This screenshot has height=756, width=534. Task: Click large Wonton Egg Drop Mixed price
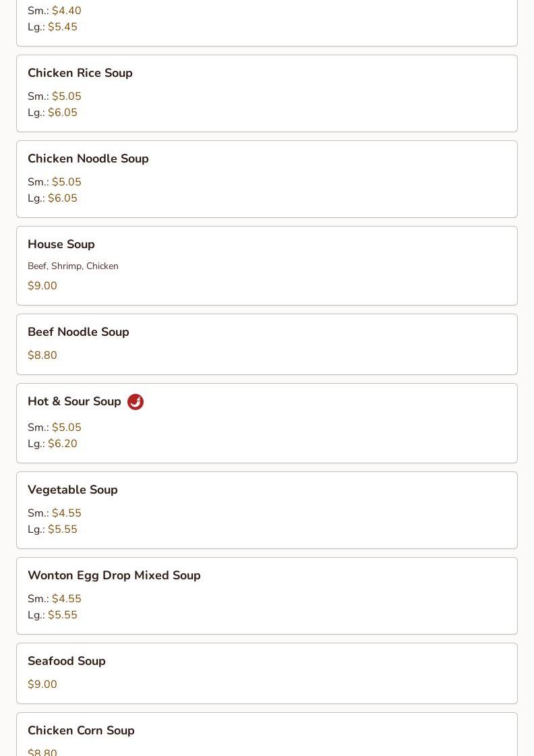point(63,615)
